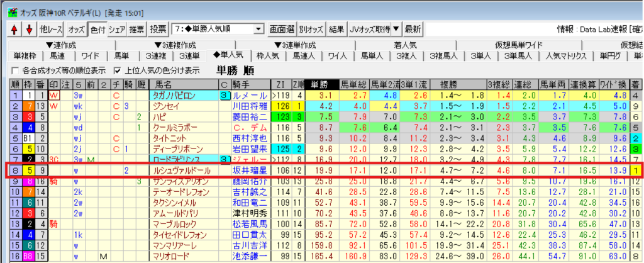The width and height of the screenshot is (644, 263).
Task: Uncheck 上位人気の色分け表示 checkbox
Action: pos(116,70)
